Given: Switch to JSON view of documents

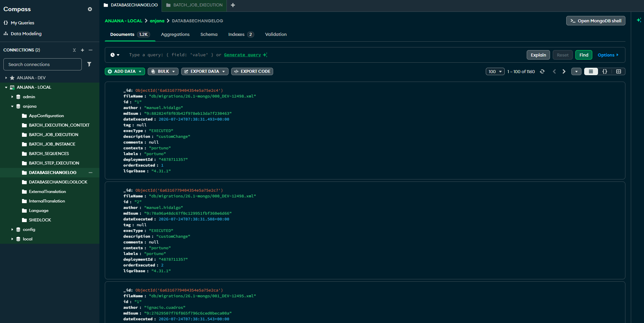Looking at the screenshot, I should click(x=605, y=71).
